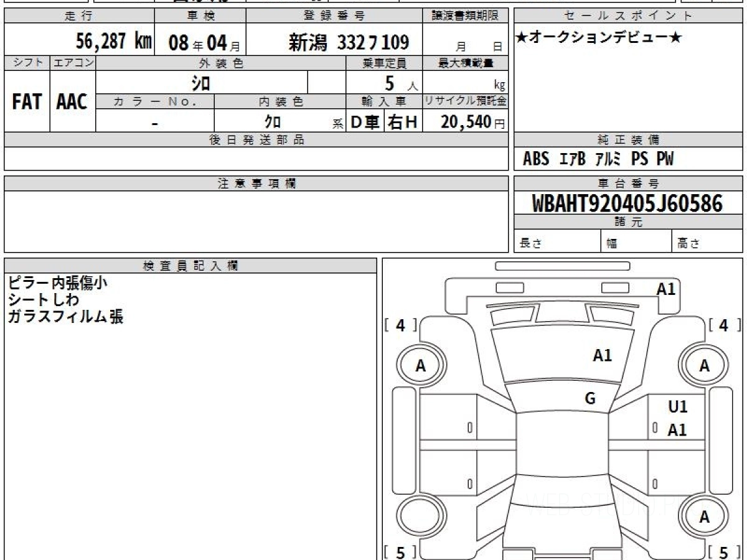Click the カラーNo. header
Screen dimensions: 747x560
point(155,101)
